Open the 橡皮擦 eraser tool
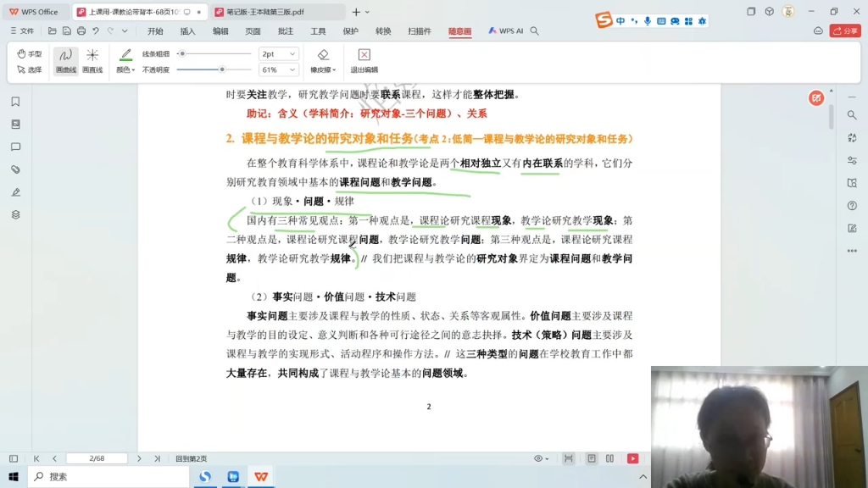The height and width of the screenshot is (488, 868). (x=324, y=61)
